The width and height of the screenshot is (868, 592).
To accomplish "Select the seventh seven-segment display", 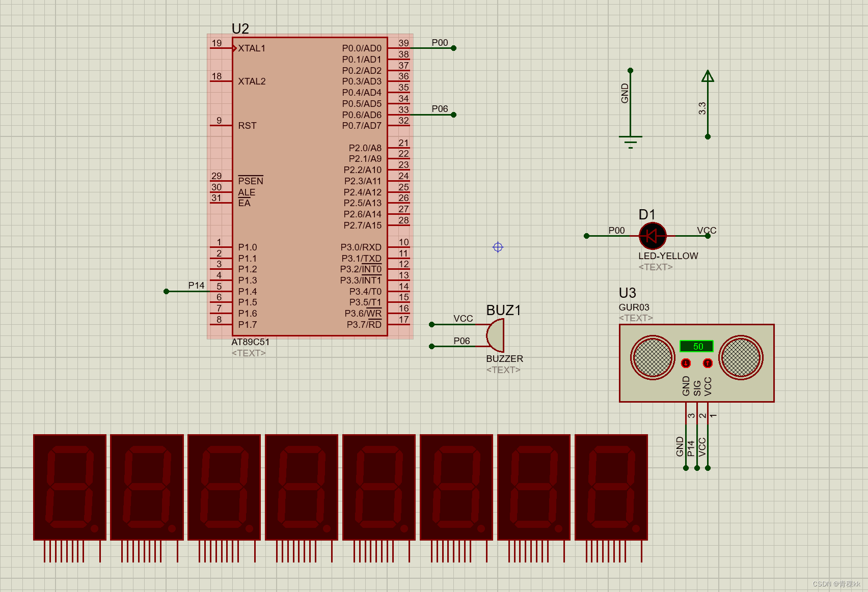I will click(x=534, y=487).
